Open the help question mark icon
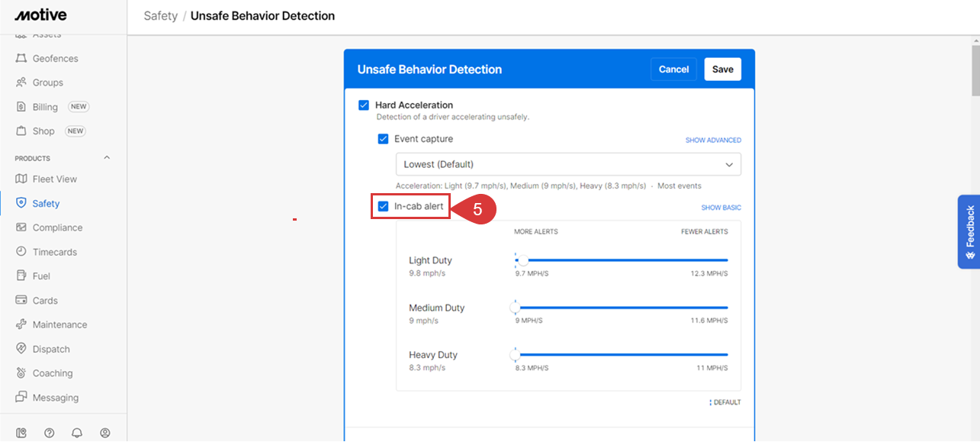The width and height of the screenshot is (980, 442). (50, 433)
